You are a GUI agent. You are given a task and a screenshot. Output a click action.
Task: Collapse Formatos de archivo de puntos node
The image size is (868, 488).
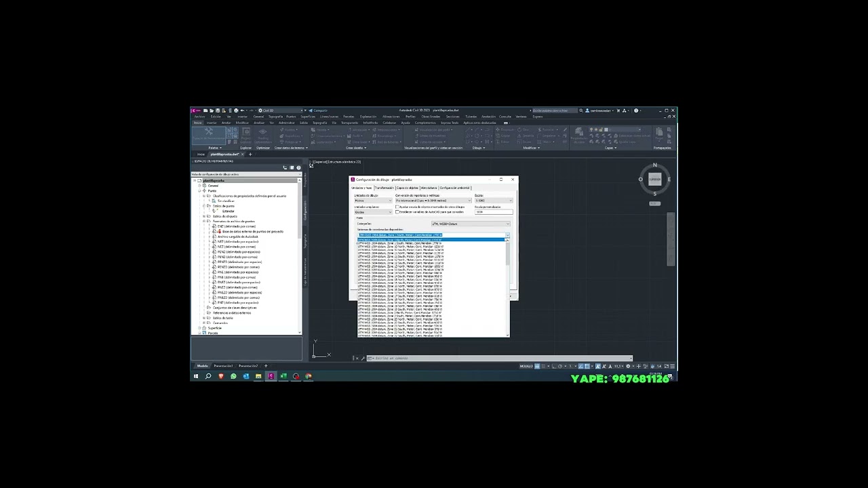click(204, 221)
